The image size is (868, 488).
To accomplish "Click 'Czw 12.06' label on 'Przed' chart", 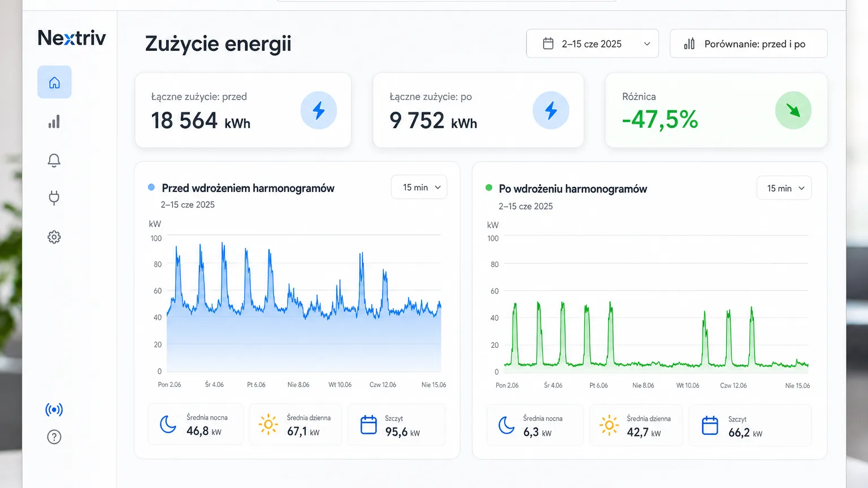I will coord(383,385).
